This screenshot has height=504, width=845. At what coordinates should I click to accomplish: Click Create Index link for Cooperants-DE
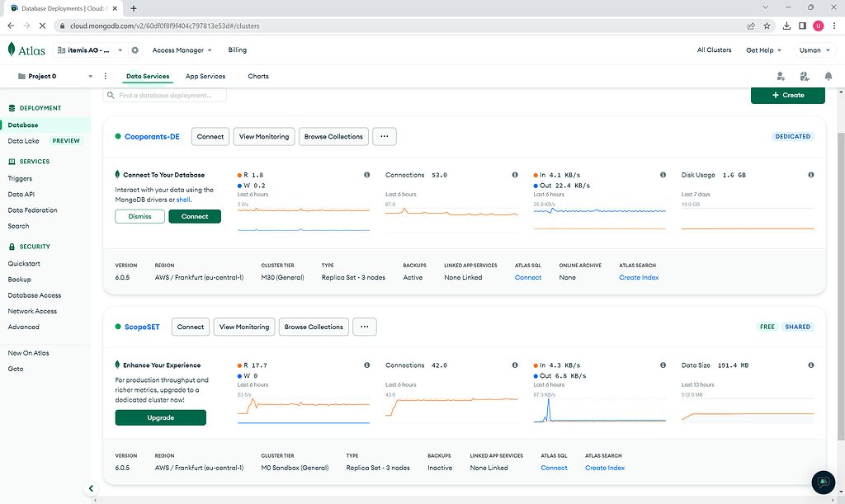pos(639,278)
